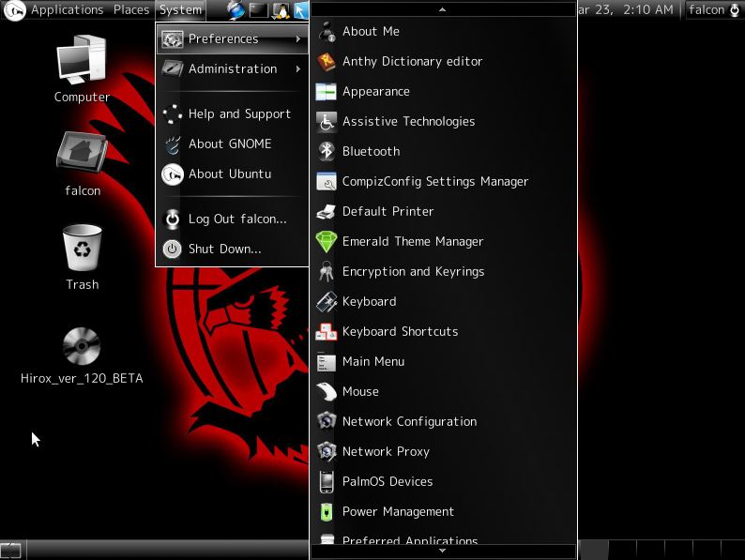Select About Ubuntu menu entry
745x560 pixels.
coord(233,174)
